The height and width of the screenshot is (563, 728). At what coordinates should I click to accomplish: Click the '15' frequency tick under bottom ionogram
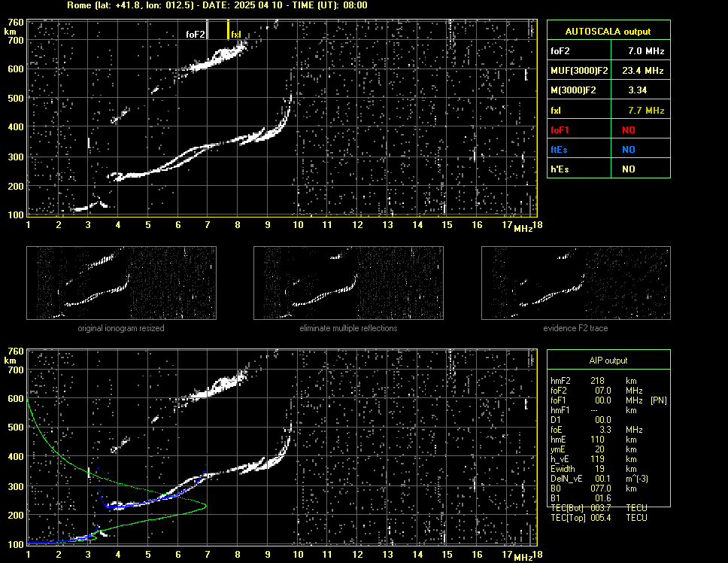click(447, 554)
